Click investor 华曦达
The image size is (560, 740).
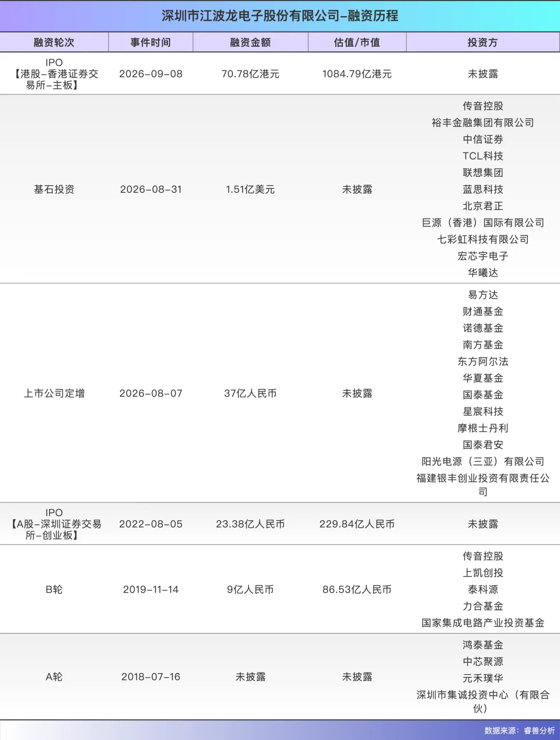[x=483, y=272]
